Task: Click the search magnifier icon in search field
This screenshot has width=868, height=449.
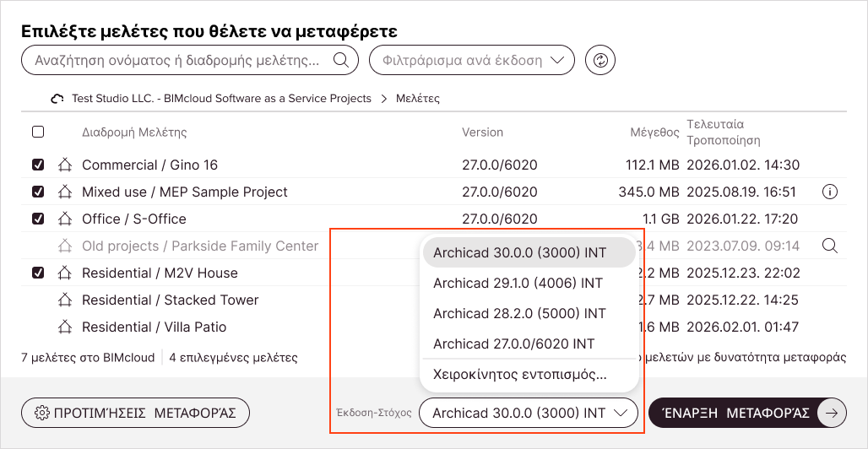Action: [x=341, y=60]
